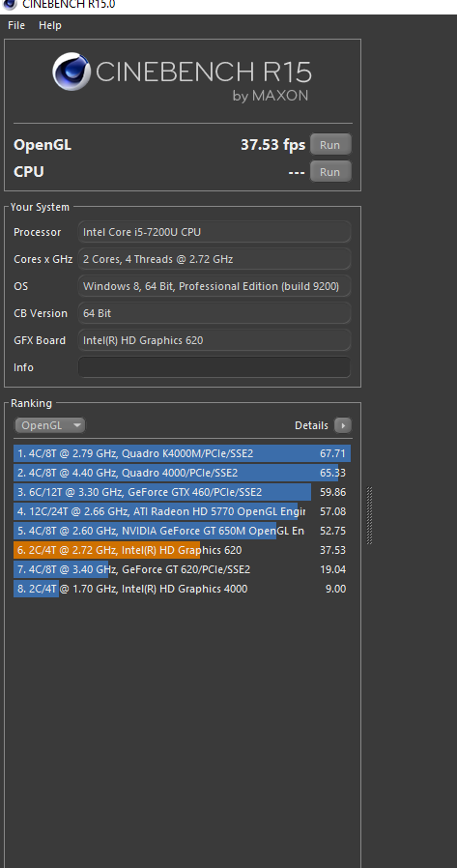Click the panel splitter grip handle

370,515
